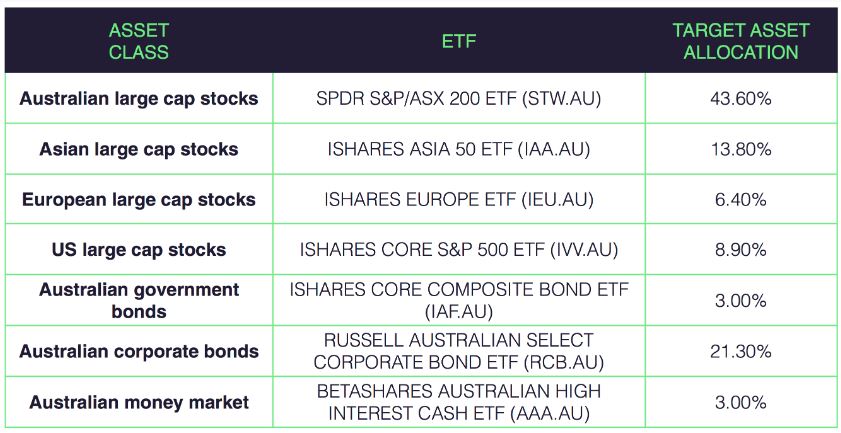Image resolution: width=841 pixels, height=433 pixels.
Task: Select the US large cap stocks cell
Action: click(x=139, y=250)
